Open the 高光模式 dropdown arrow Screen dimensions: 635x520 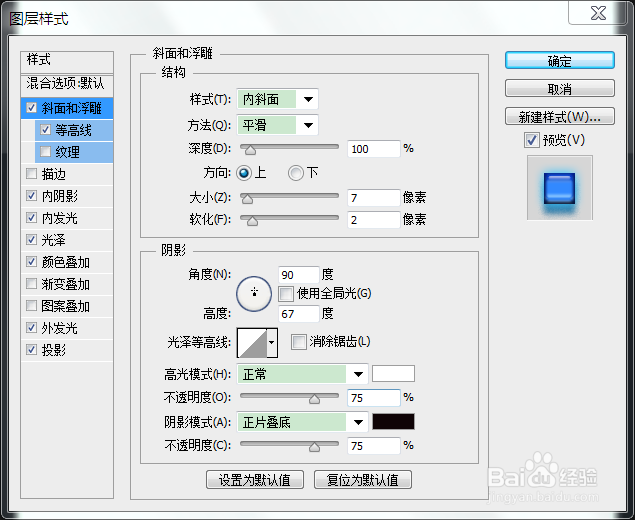tap(358, 374)
